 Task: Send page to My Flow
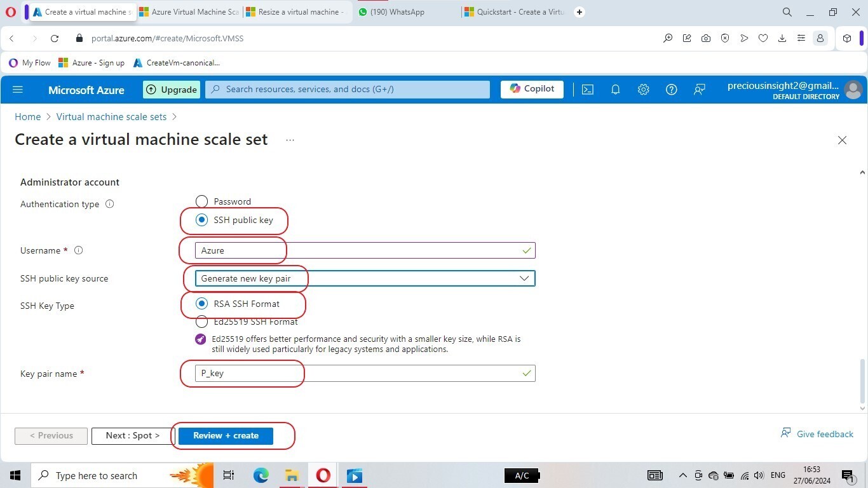click(744, 38)
